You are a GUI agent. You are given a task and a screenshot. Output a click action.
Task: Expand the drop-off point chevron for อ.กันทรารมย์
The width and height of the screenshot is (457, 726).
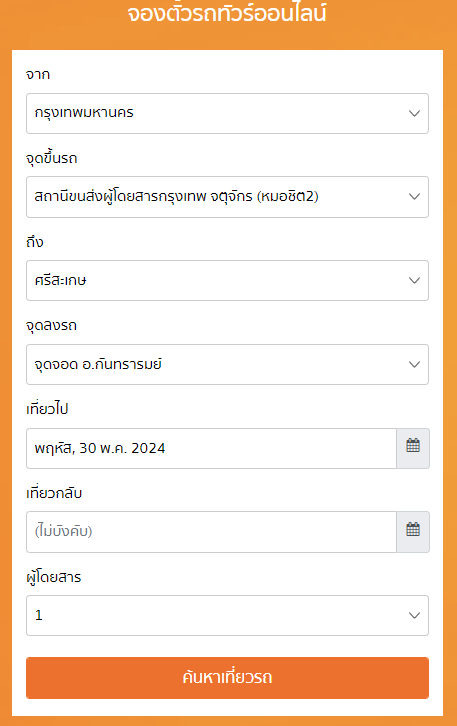pyautogui.click(x=414, y=364)
